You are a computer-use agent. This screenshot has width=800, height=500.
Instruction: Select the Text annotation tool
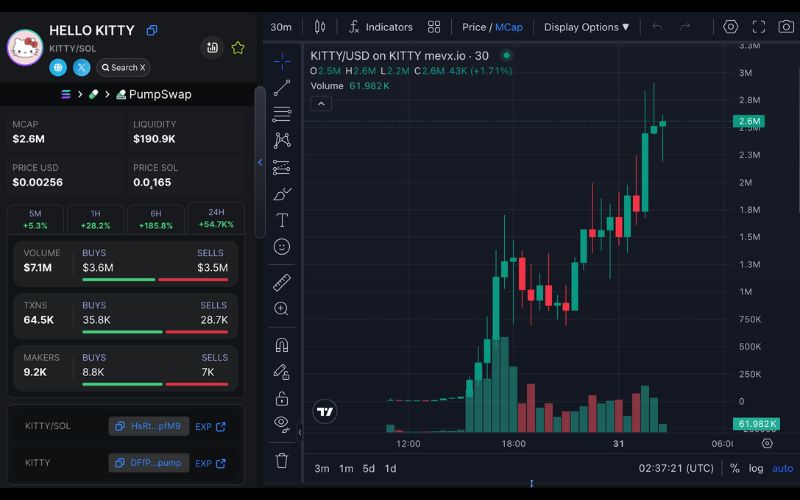pyautogui.click(x=282, y=220)
